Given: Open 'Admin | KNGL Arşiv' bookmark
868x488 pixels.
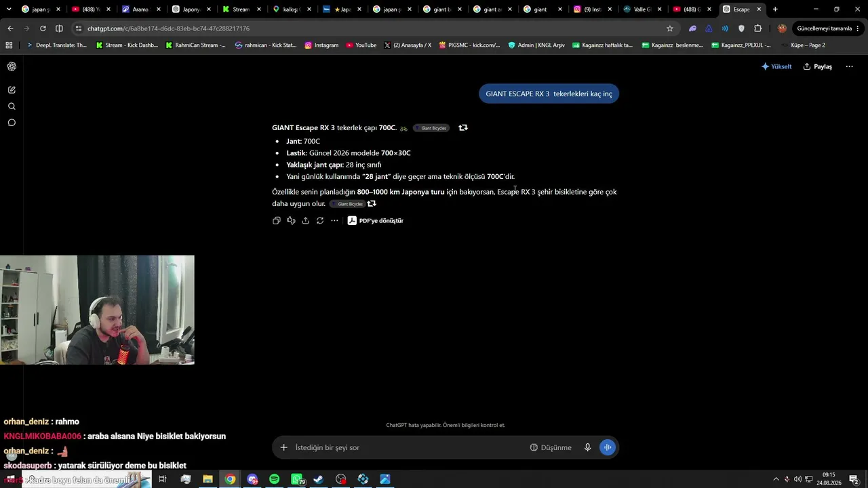Looking at the screenshot, I should [536, 45].
